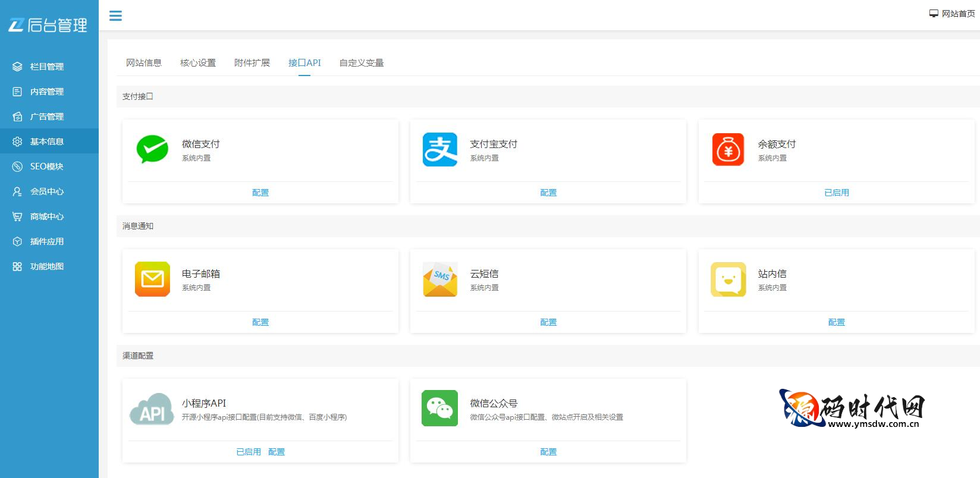Click the WeChat Pay green checkmark icon

click(x=152, y=149)
